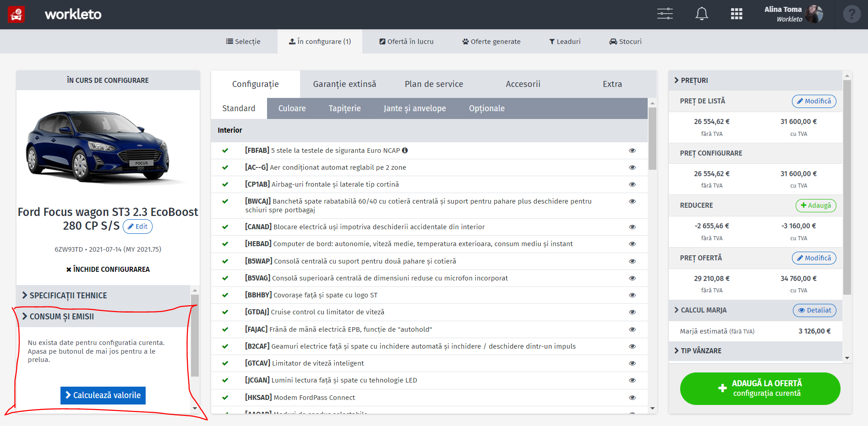Click the check mark for B5WAP row

(225, 261)
